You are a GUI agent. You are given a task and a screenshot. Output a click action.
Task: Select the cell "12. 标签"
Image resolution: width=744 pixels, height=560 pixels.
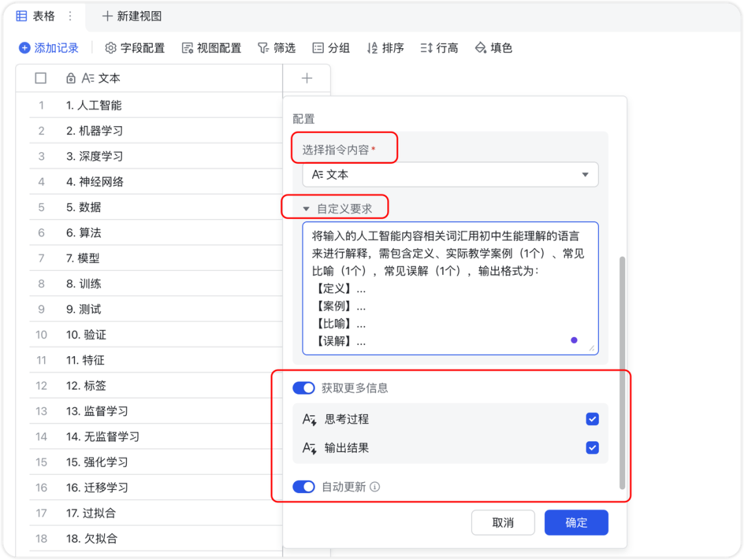156,386
